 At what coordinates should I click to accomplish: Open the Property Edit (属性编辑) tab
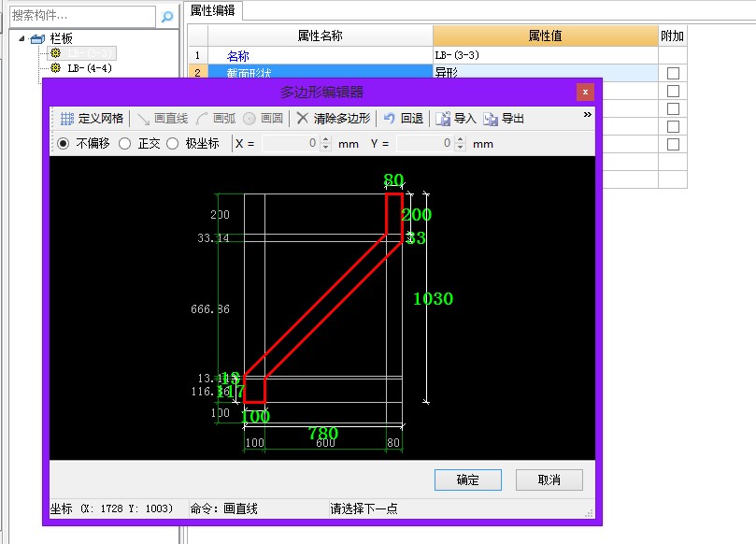tap(213, 10)
